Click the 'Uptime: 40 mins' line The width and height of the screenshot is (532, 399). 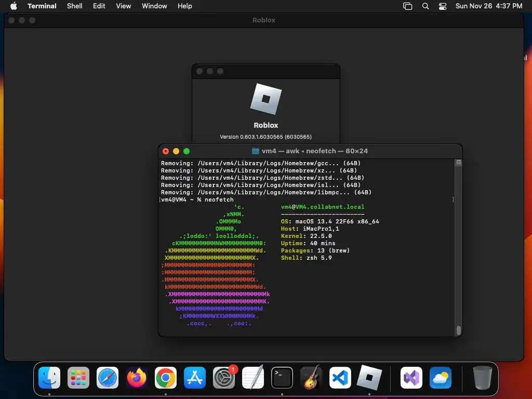[308, 243]
